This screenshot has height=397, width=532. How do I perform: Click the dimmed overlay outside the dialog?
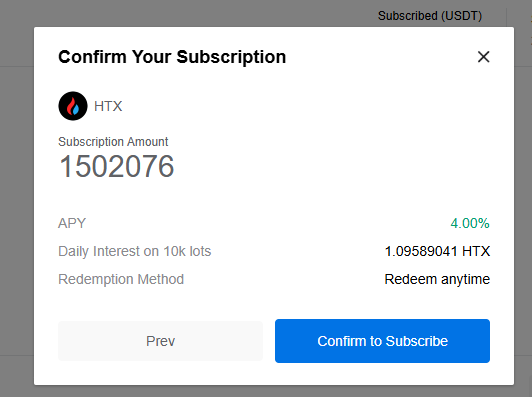pos(17,204)
